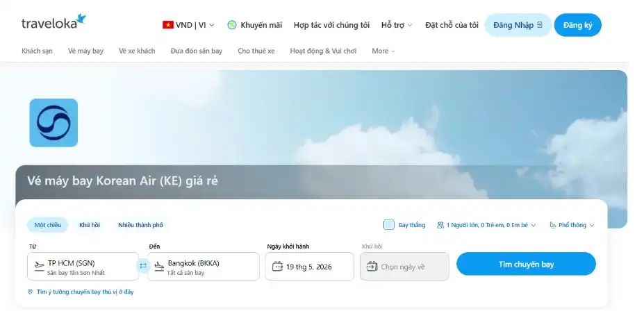Swap origin and destination airports
Viewport: 644px width, 318px height.
point(143,266)
